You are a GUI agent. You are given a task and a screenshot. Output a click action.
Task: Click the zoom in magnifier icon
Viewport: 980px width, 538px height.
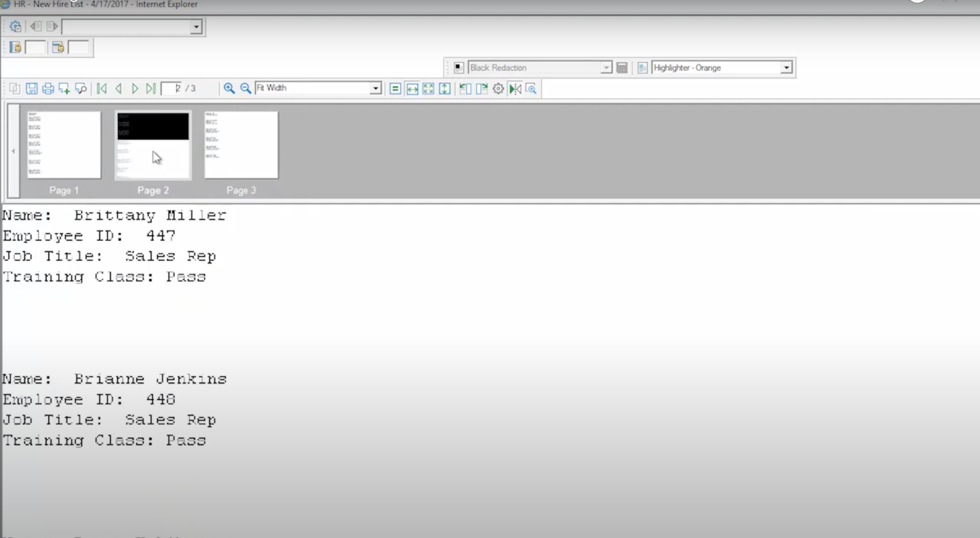[x=229, y=88]
